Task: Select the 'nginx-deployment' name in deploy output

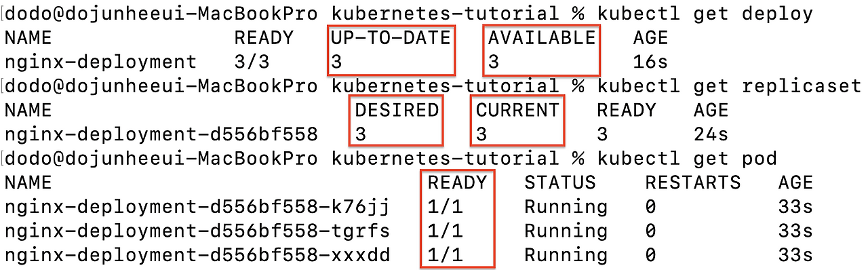Action: tap(100, 62)
